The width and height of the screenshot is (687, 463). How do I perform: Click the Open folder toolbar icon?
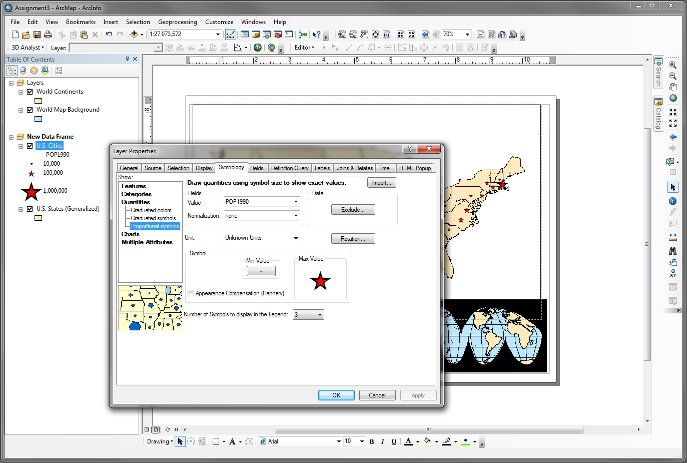coord(26,34)
